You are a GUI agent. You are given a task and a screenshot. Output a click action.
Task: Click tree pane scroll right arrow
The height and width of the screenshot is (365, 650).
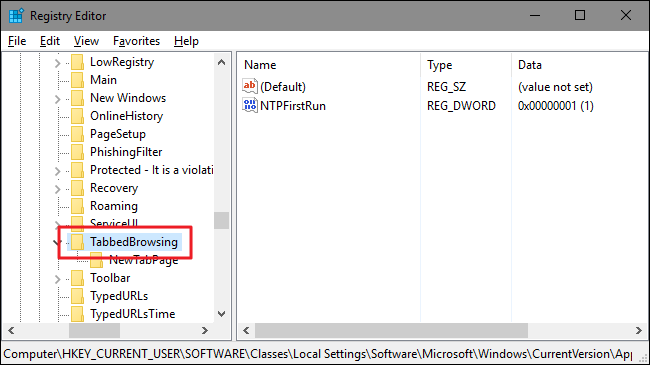click(205, 331)
